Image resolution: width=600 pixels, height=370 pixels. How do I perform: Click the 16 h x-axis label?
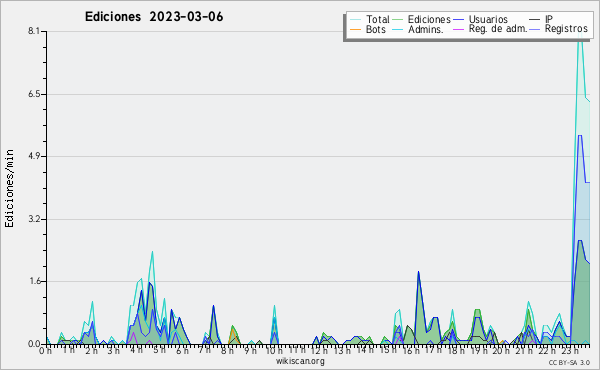[410, 350]
